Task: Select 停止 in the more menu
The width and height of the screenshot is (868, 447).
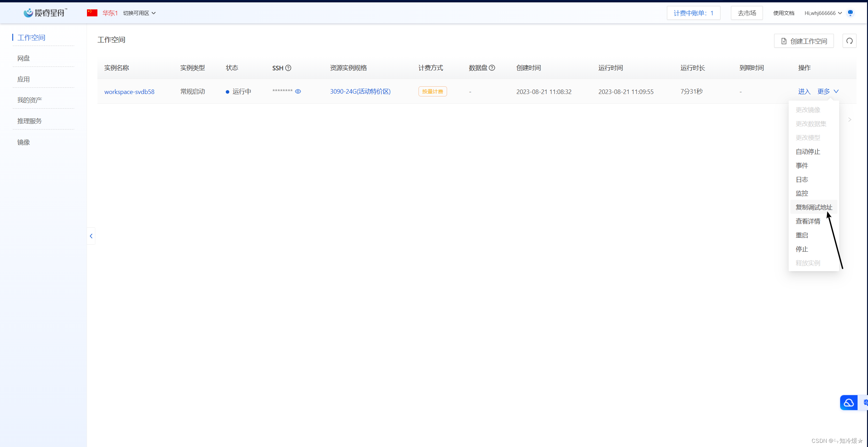Action: 802,249
